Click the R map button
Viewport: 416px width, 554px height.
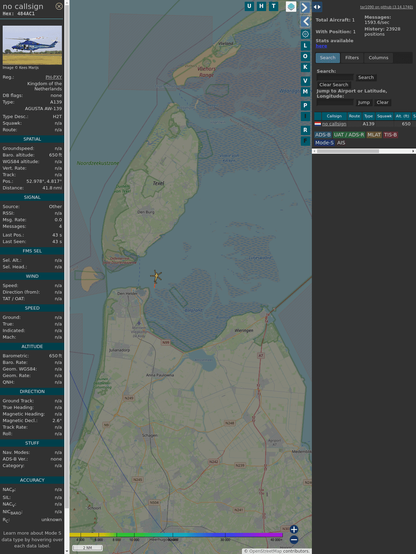305,130
